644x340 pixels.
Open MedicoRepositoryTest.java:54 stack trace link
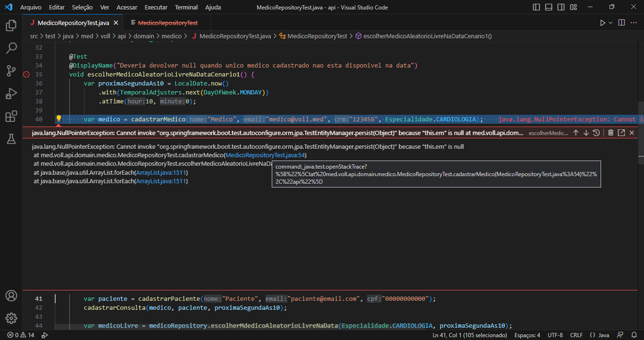(x=266, y=155)
